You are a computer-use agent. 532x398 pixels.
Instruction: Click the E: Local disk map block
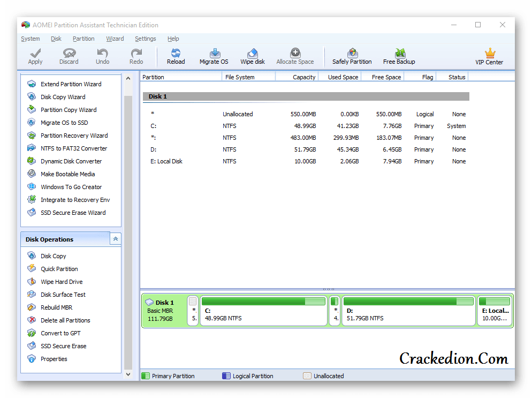(495, 311)
